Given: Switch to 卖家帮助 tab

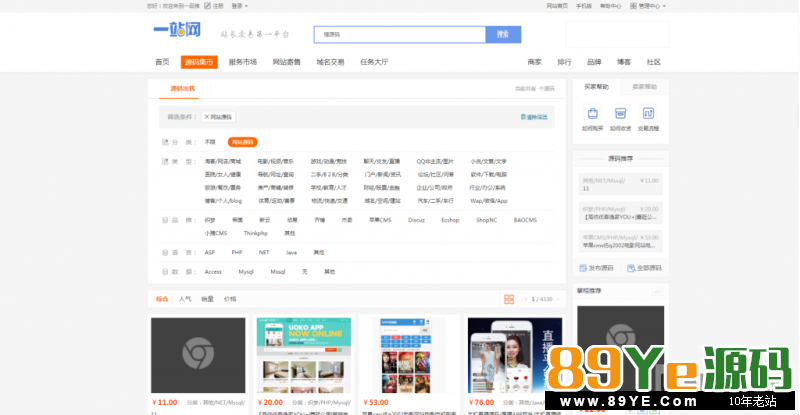Looking at the screenshot, I should [644, 87].
